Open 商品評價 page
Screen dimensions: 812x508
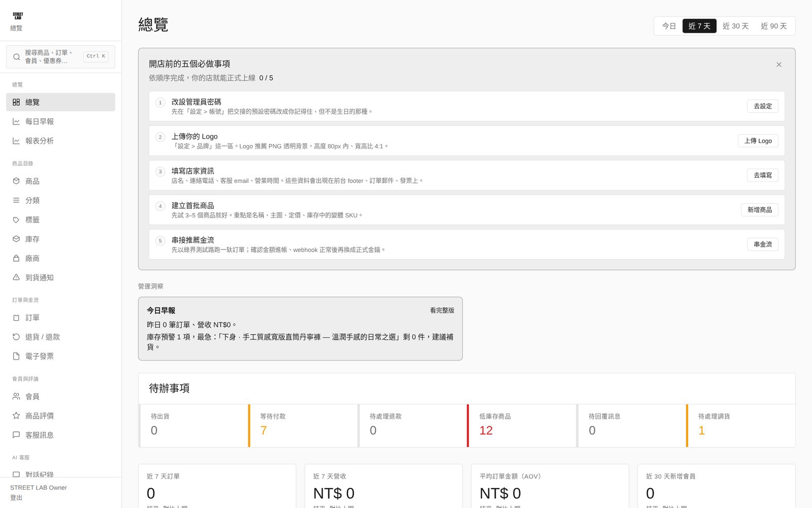(60, 416)
